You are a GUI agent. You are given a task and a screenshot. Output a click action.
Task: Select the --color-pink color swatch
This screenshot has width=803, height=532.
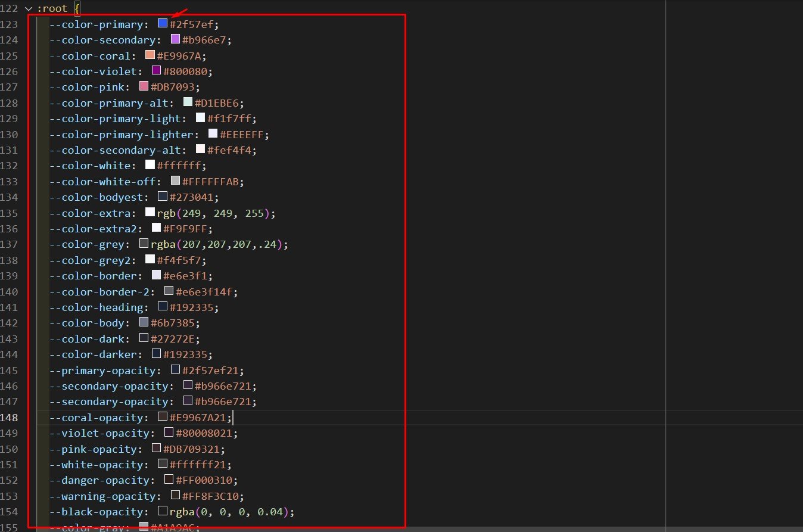pos(144,87)
